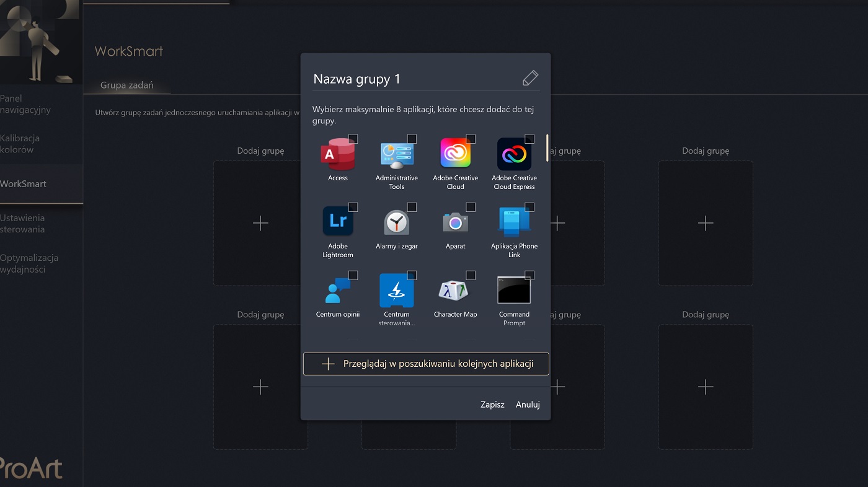The image size is (868, 487).
Task: Click the app list scrollbar thumb
Action: 547,148
